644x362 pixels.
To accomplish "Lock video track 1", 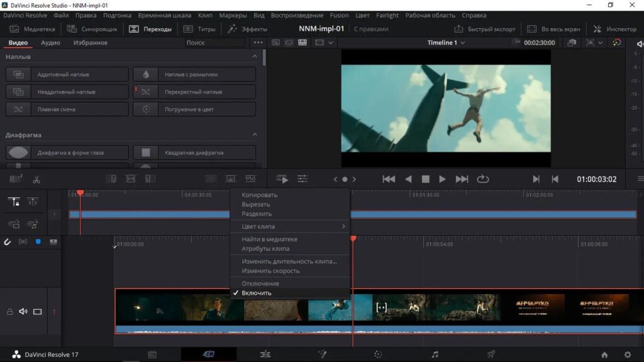I will 9,312.
